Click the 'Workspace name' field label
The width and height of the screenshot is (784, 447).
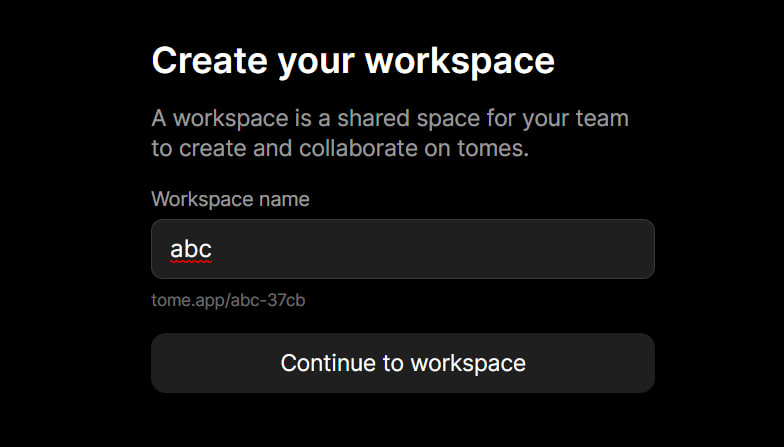coord(230,200)
